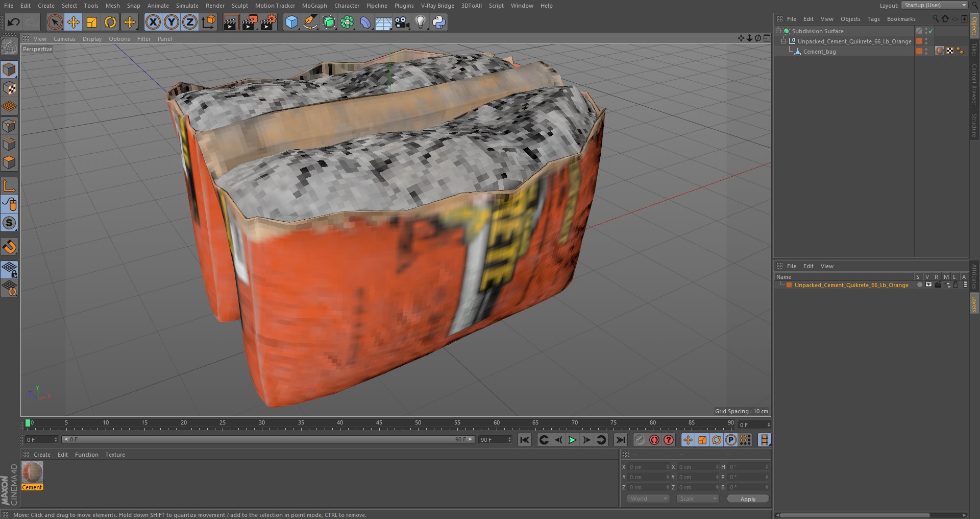Screen dimensions: 980x519
Task: Add a Light object
Action: tap(421, 22)
